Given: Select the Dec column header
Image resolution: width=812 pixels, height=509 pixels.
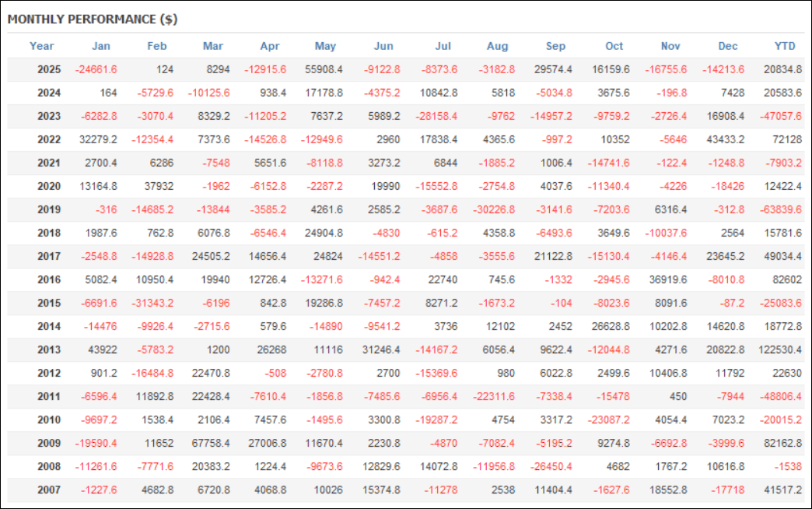Looking at the screenshot, I should [x=728, y=46].
